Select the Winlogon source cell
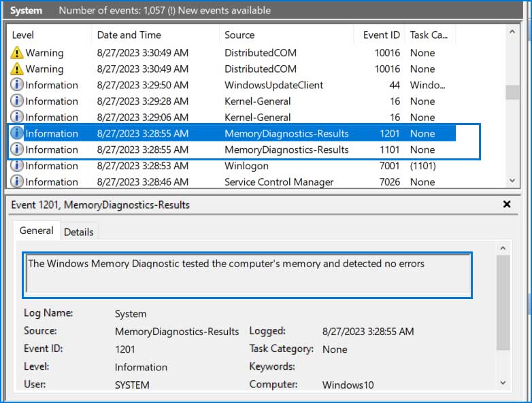Screen dimensions: 532x403 coord(246,166)
